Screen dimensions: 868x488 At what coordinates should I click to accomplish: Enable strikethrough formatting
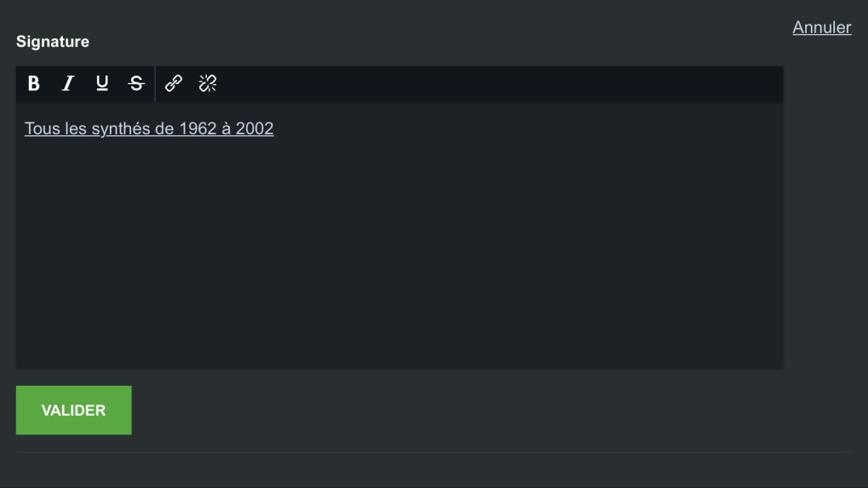tap(136, 83)
